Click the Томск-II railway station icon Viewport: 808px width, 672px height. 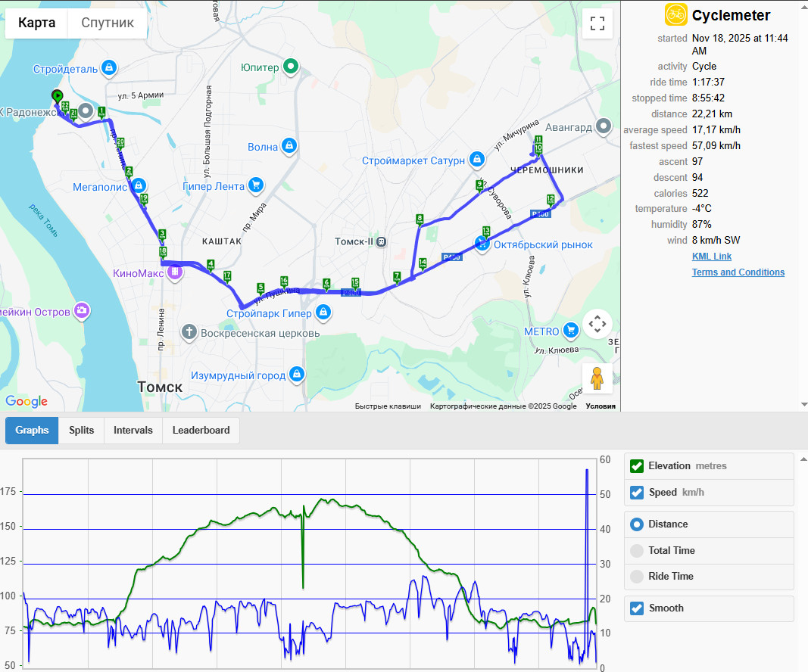click(381, 241)
